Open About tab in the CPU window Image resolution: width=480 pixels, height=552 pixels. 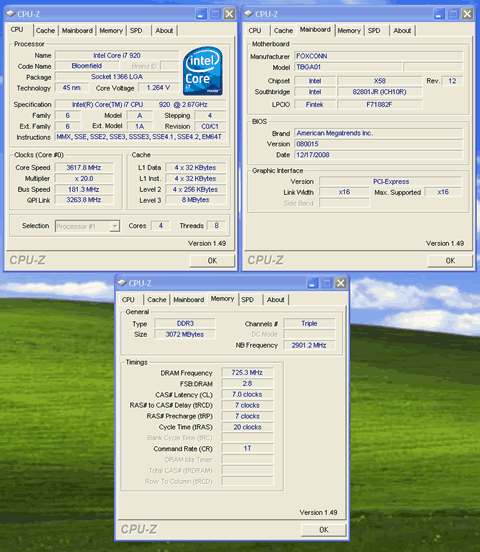(x=164, y=31)
